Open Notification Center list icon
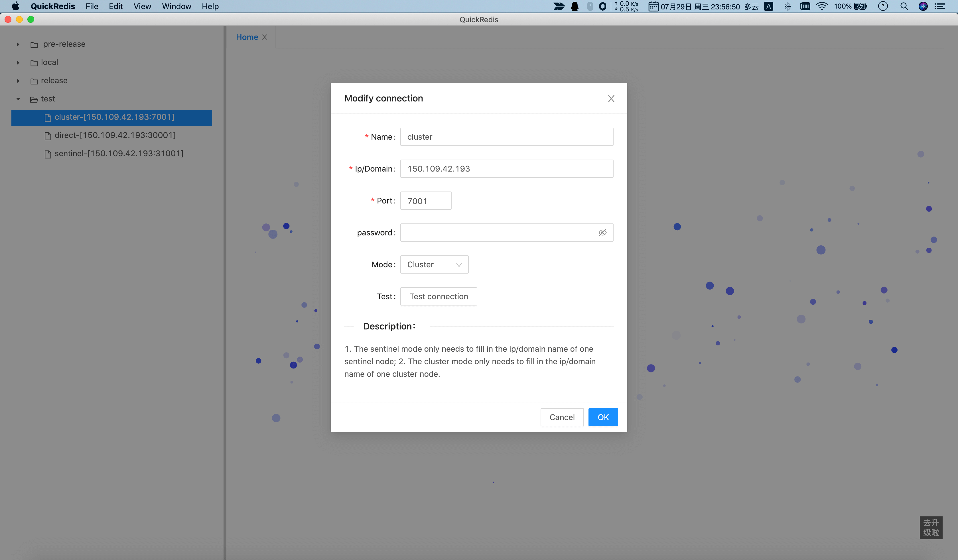 [x=940, y=7]
